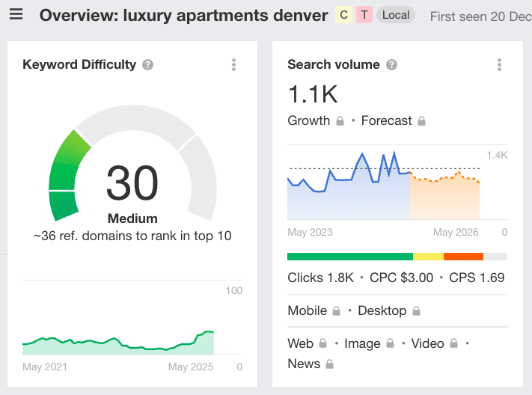This screenshot has height=395, width=532.
Task: Click the orange forecast trend area
Action: [x=444, y=198]
